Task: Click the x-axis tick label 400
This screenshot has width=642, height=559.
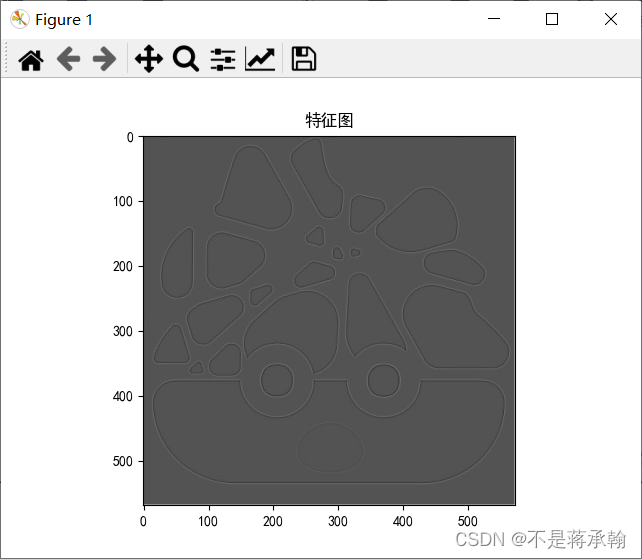Action: (x=403, y=521)
